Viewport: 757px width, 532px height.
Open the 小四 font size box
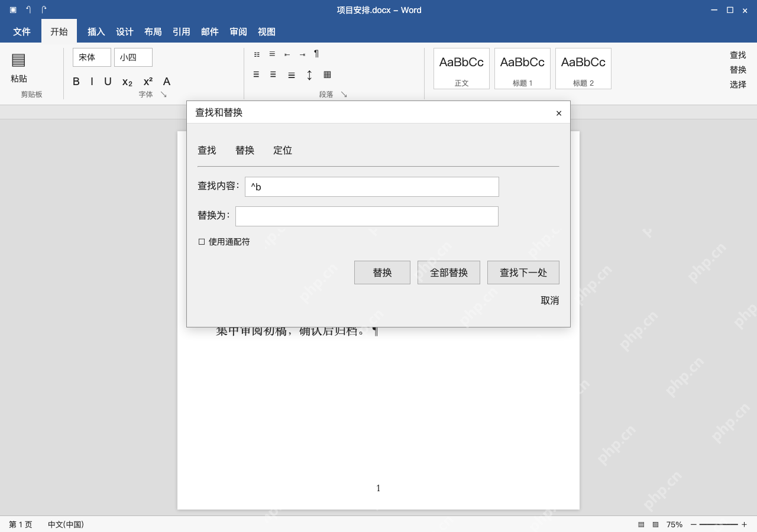click(x=133, y=57)
